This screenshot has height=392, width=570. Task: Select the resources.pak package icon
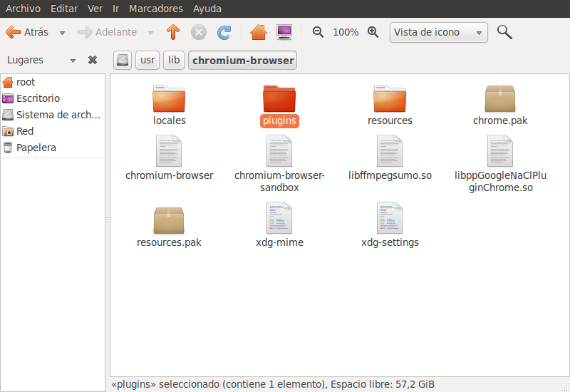(x=169, y=220)
